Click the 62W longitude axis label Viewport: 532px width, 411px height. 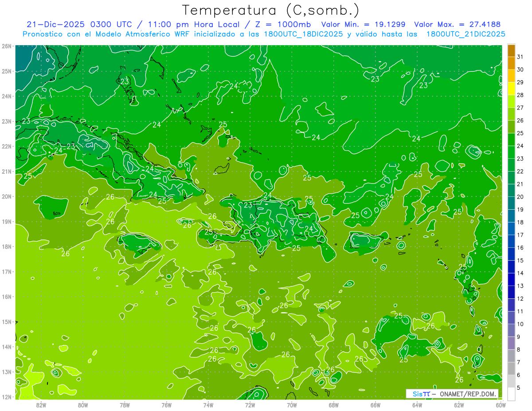(459, 405)
